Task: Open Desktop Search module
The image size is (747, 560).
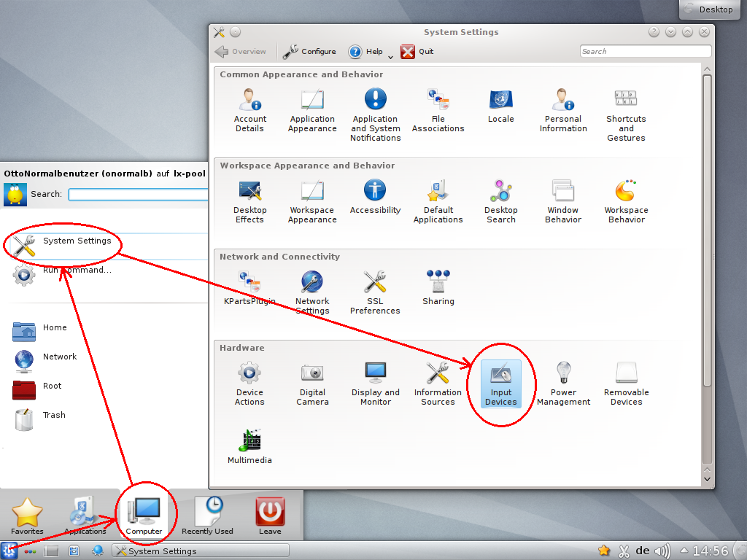Action: click(500, 201)
